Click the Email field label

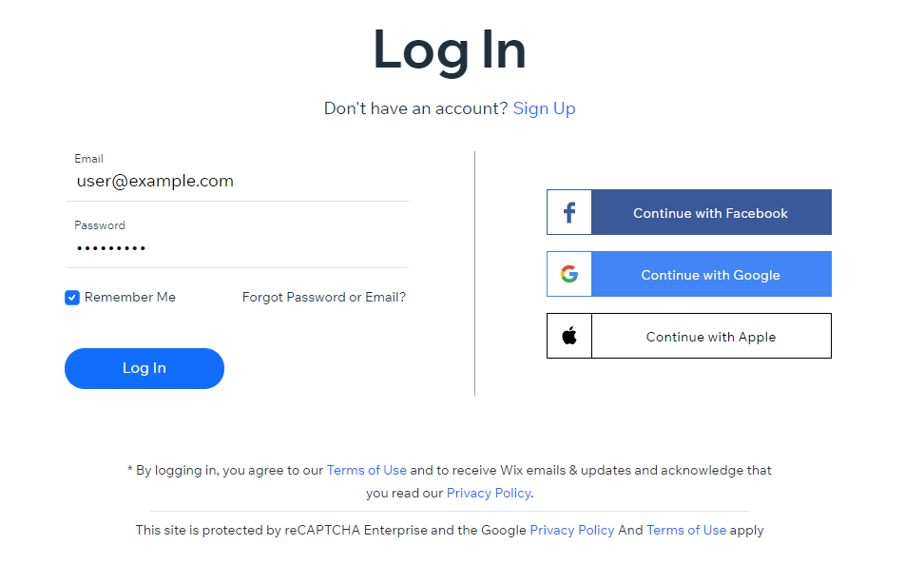click(x=88, y=158)
